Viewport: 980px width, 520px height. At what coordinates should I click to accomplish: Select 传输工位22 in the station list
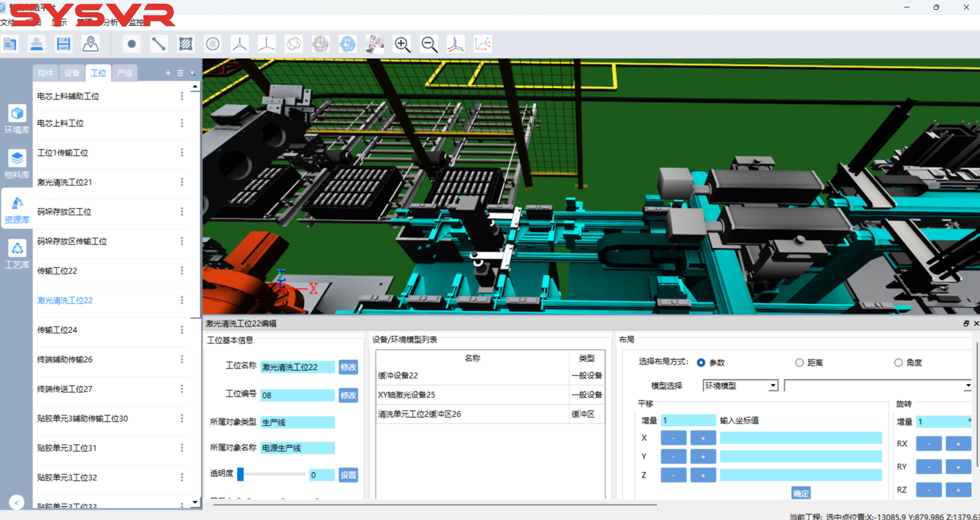[57, 271]
